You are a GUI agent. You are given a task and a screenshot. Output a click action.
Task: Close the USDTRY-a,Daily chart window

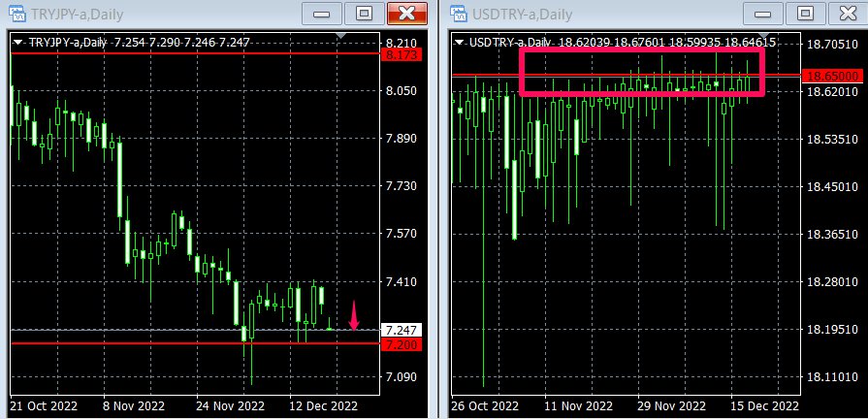[848, 14]
